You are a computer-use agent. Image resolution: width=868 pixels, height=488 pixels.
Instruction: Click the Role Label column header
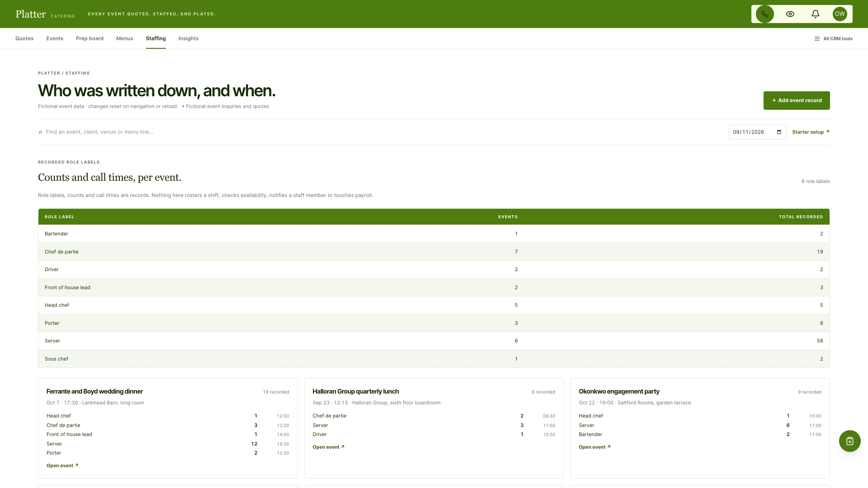59,217
